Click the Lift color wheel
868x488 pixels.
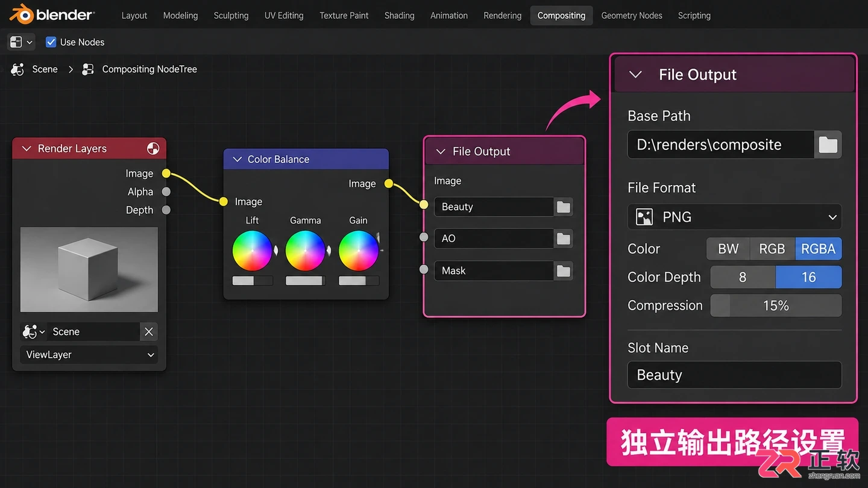tap(252, 251)
